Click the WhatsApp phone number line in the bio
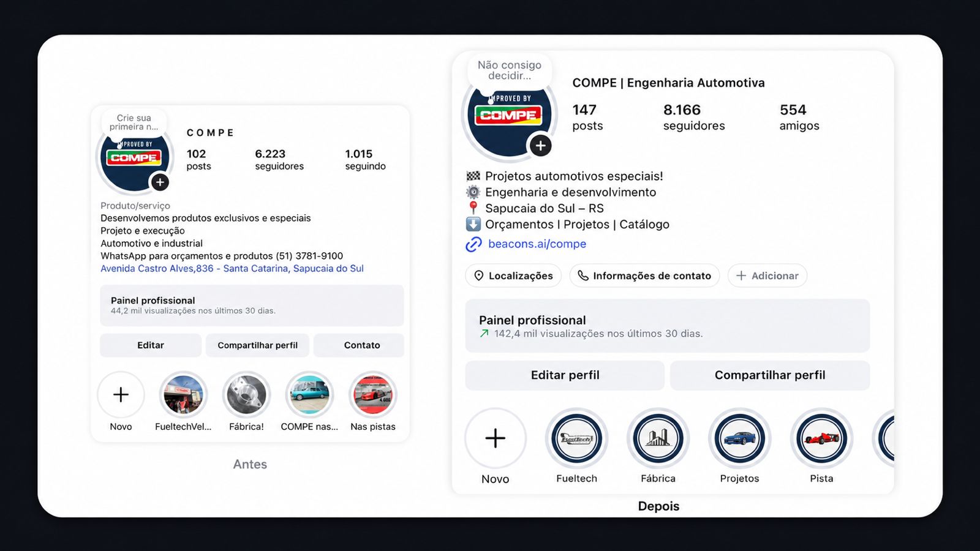Screen dimensions: 980x551 [222, 256]
